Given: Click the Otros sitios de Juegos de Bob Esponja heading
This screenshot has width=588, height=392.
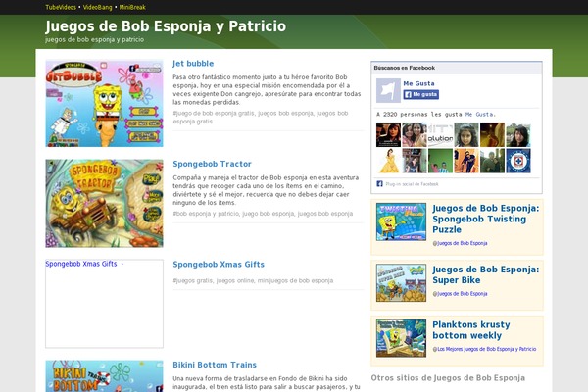Looking at the screenshot, I should point(448,377).
